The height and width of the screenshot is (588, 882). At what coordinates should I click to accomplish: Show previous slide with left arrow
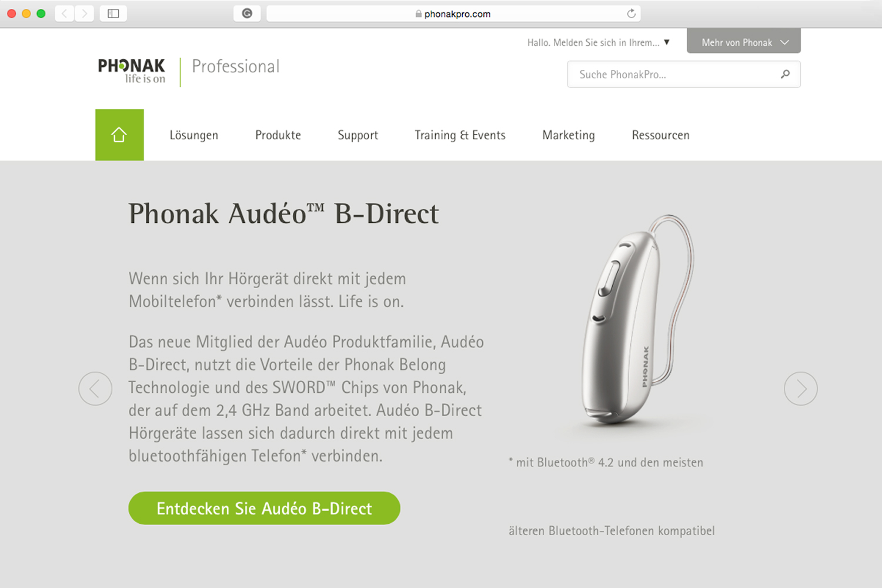[95, 389]
